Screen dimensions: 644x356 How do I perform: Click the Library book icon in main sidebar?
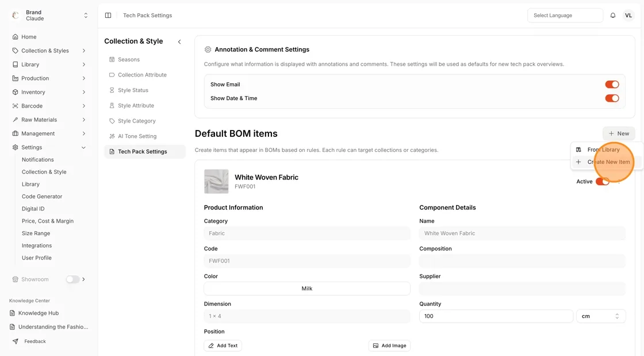[x=15, y=64]
